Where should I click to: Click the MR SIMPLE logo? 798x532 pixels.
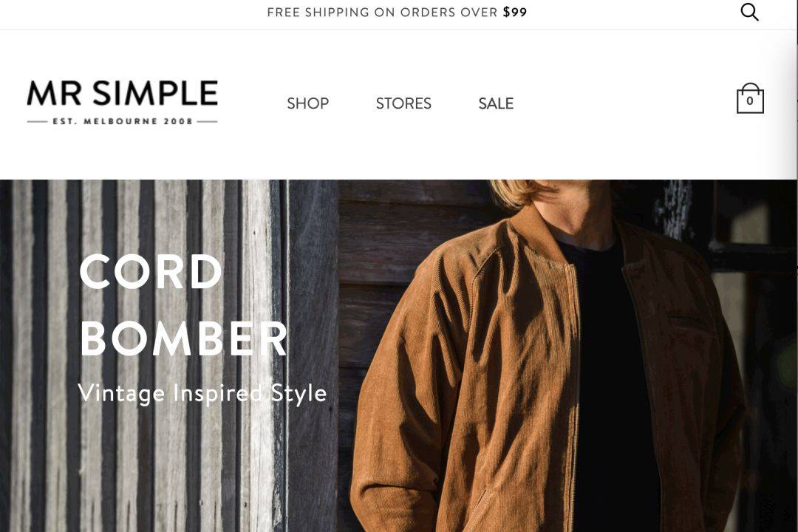(x=122, y=102)
